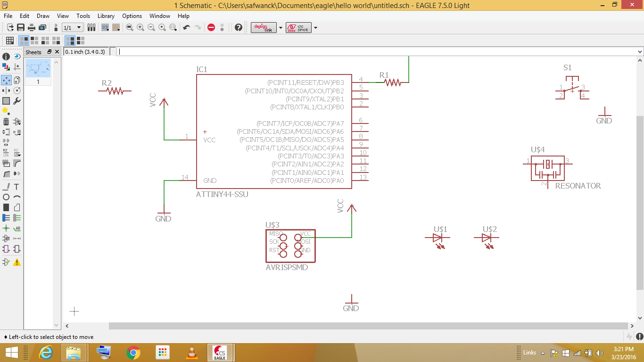This screenshot has width=644, height=362.
Task: Open the Help question mark icon
Action: (x=239, y=27)
